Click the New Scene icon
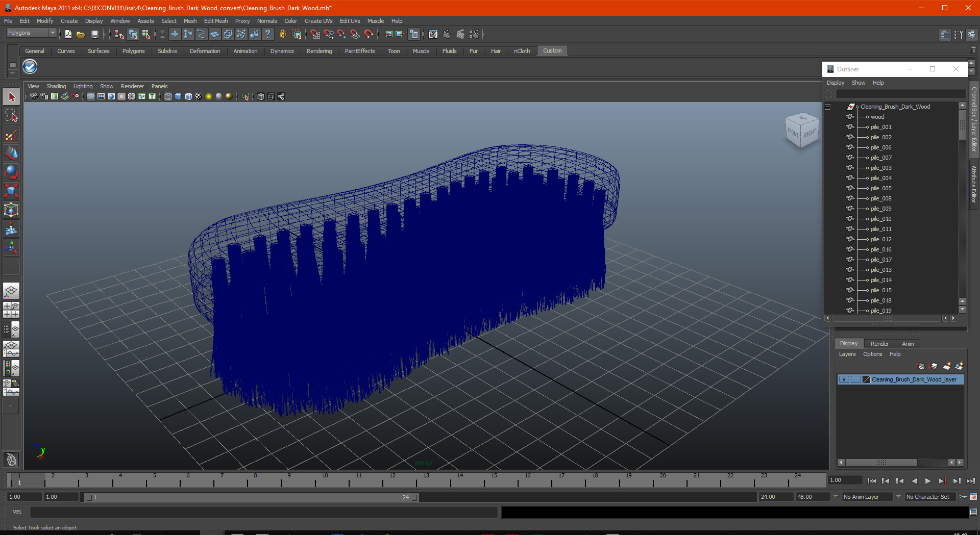980x535 pixels. click(68, 34)
